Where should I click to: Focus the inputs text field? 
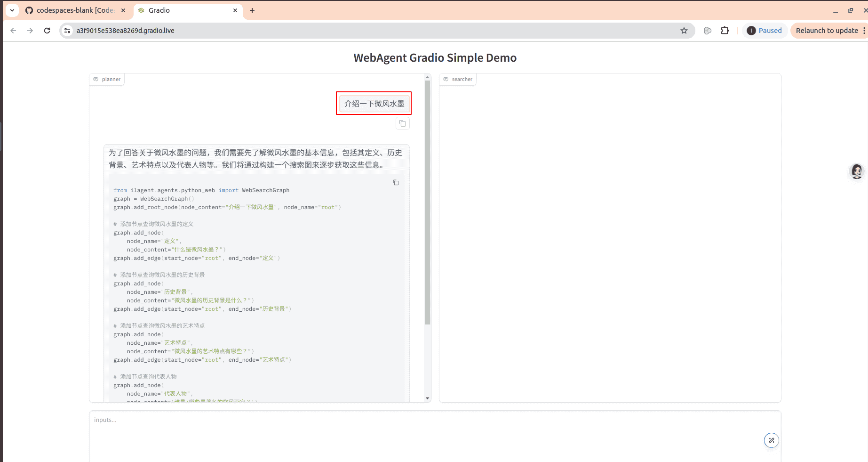click(423, 433)
